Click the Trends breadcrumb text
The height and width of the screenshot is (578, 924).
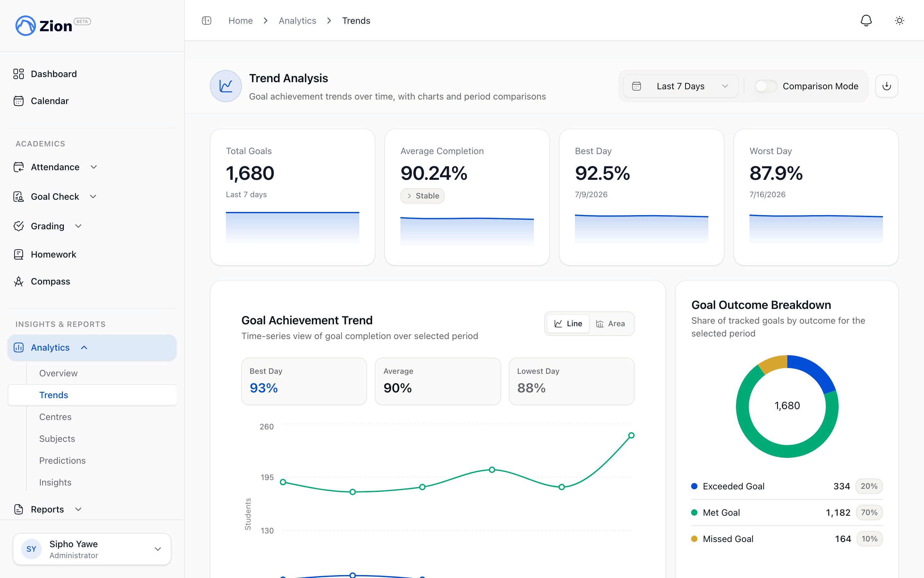pos(356,21)
